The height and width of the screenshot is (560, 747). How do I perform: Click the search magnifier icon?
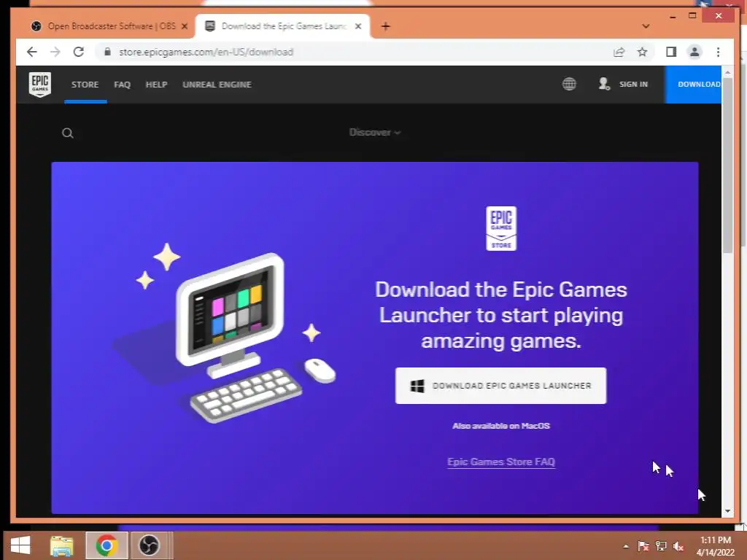(x=68, y=133)
